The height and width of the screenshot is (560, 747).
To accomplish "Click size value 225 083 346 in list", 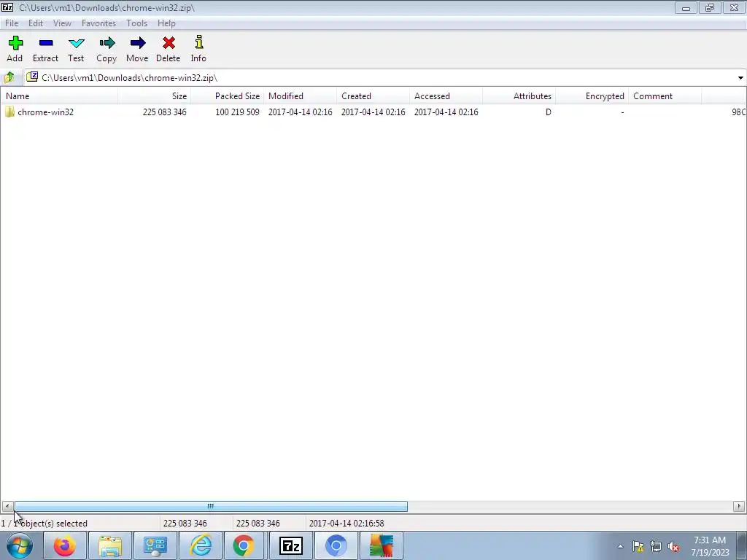I will coord(164,112).
